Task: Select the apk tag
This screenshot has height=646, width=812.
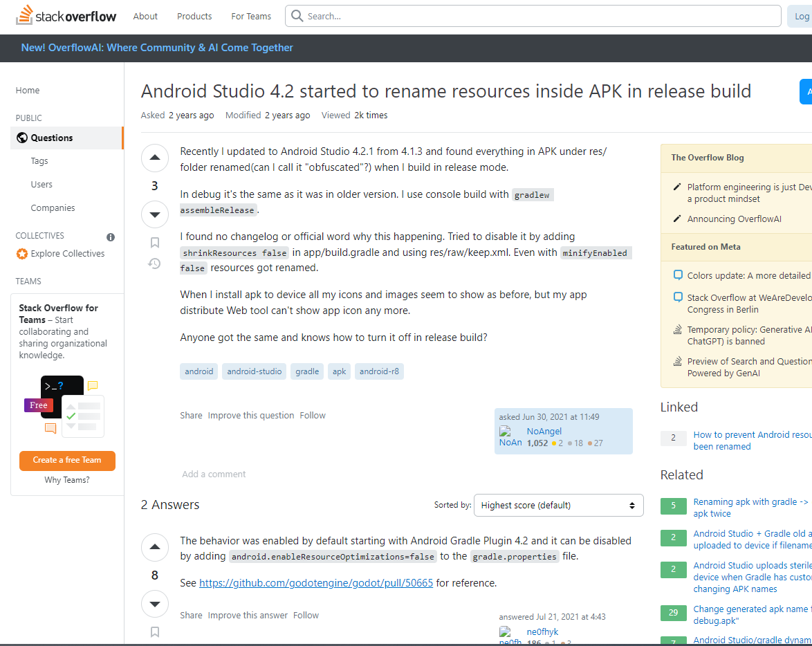Action: click(x=339, y=371)
